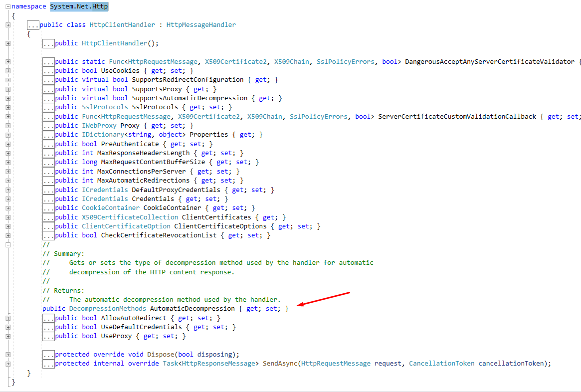The height and width of the screenshot is (392, 581).
Task: Click the IWebProxy type name
Action: [99, 126]
